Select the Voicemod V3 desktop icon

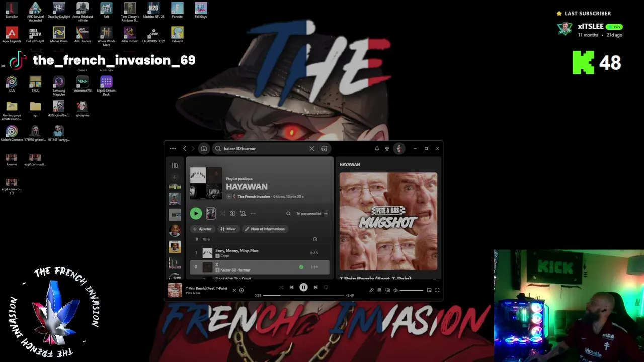pyautogui.click(x=83, y=84)
